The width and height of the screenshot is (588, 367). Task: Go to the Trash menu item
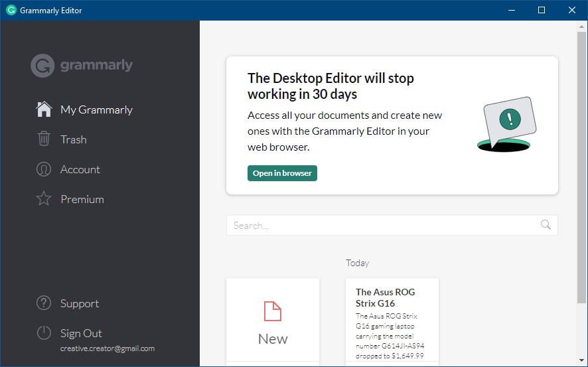coord(74,139)
